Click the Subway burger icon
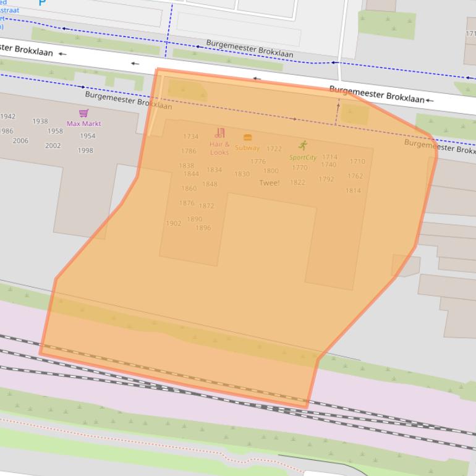The image size is (476, 476). (247, 137)
